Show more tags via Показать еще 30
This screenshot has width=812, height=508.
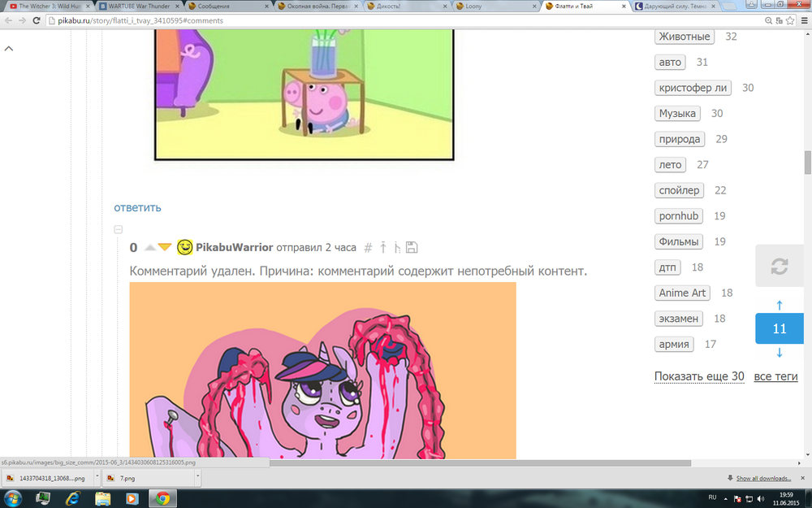click(x=699, y=376)
